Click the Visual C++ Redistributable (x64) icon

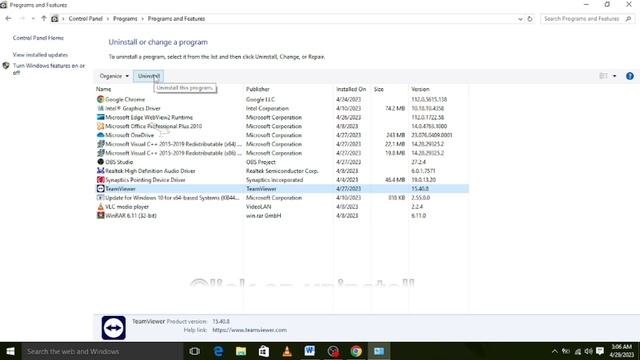tap(100, 144)
